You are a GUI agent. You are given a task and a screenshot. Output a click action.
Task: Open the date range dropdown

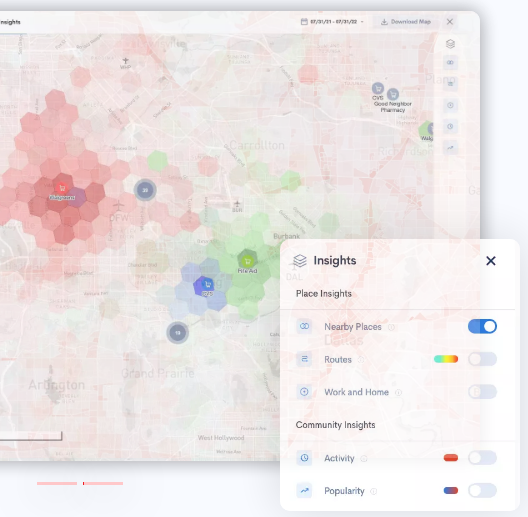point(332,22)
